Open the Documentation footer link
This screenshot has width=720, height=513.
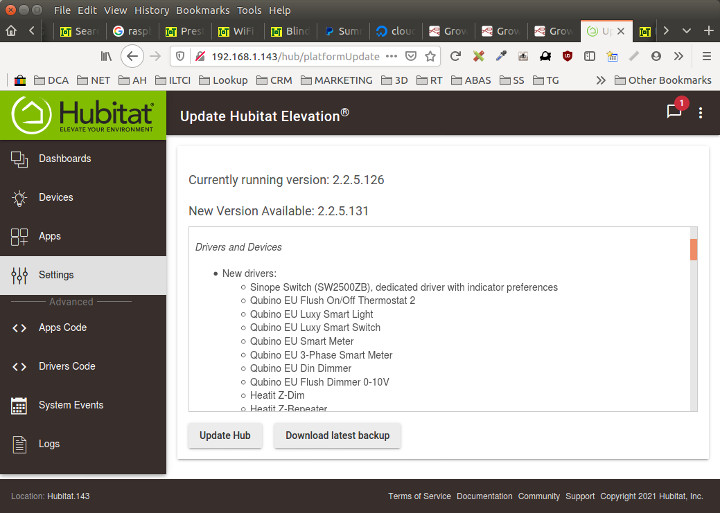click(484, 496)
